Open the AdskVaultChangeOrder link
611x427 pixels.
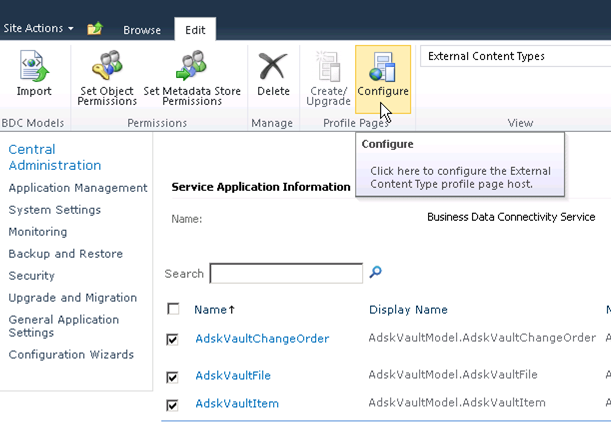[x=262, y=339]
